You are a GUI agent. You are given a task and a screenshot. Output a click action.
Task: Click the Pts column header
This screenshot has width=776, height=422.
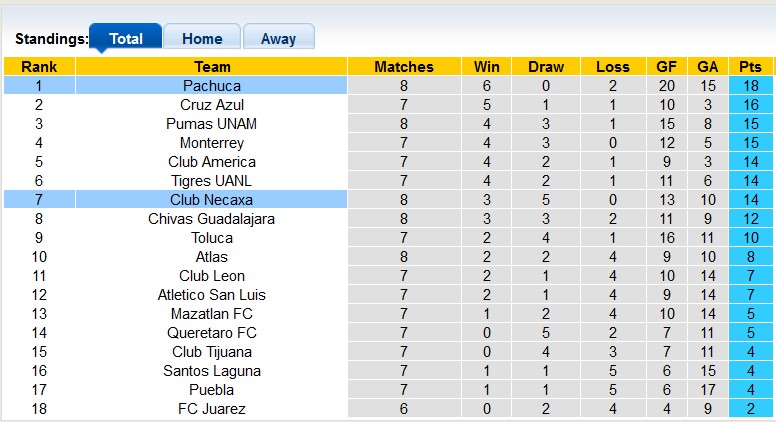coord(750,67)
